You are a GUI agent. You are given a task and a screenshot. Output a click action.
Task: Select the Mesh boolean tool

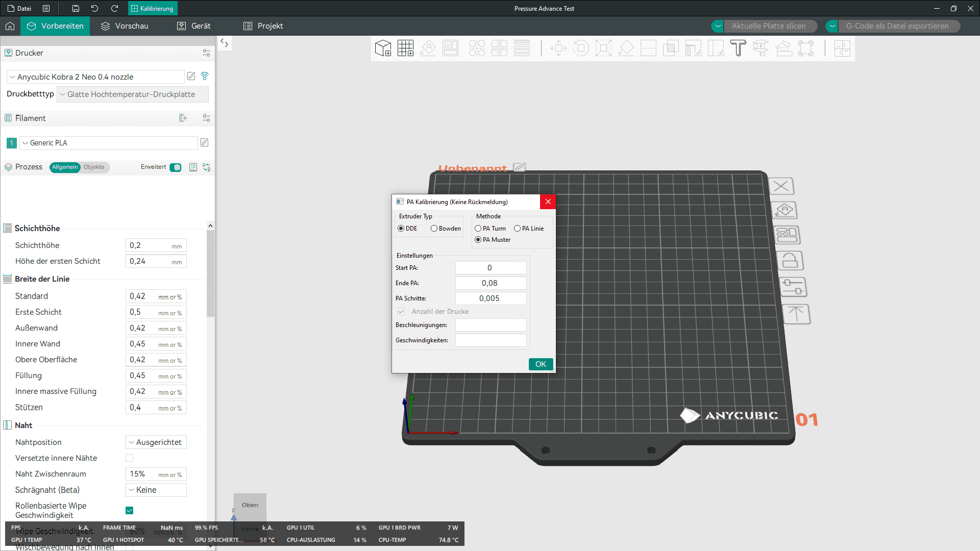[671, 48]
